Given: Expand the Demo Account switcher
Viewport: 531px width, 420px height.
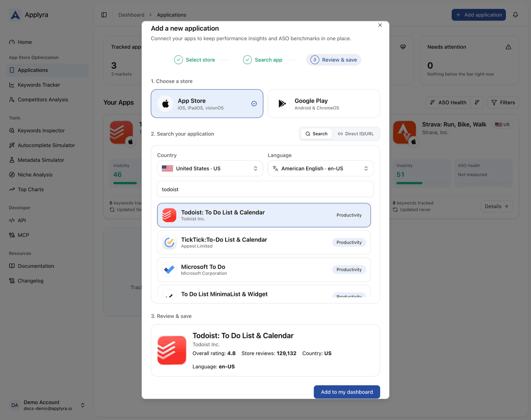Looking at the screenshot, I should [x=83, y=405].
